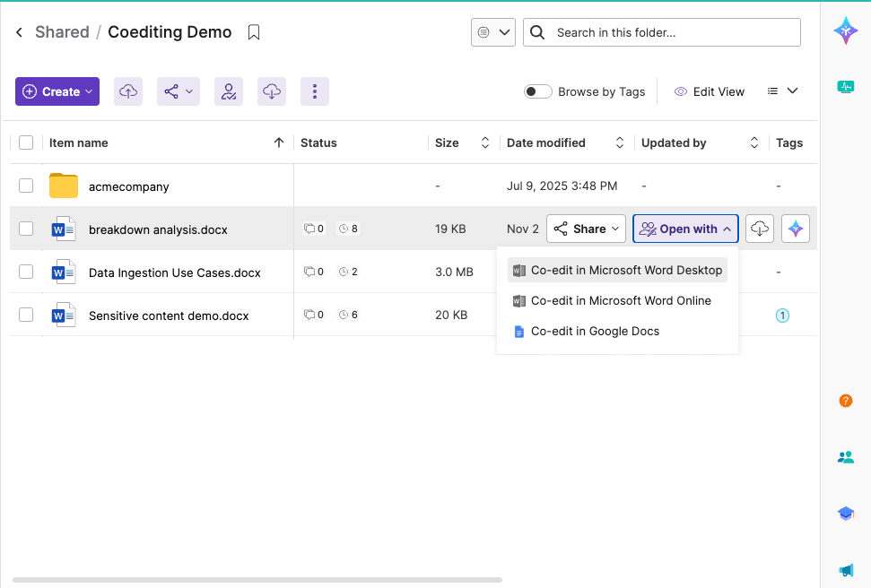
Task: Open the Share dropdown on breakdown analysis row
Action: coord(588,229)
